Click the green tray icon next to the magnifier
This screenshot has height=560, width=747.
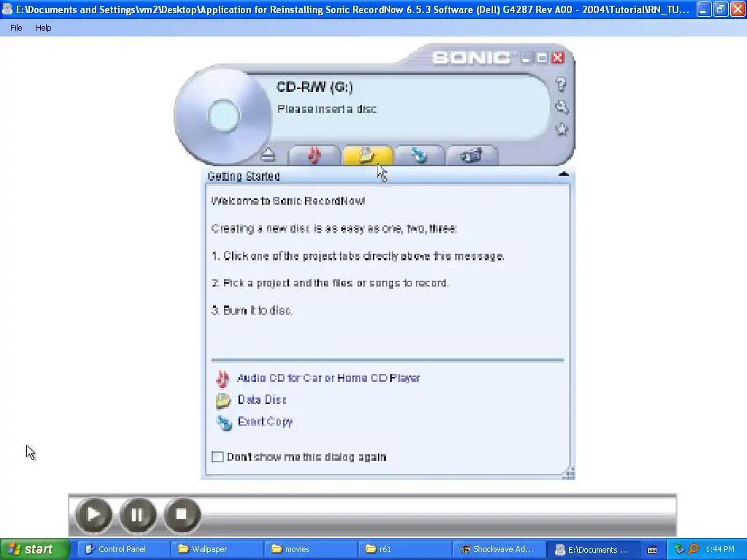(679, 550)
